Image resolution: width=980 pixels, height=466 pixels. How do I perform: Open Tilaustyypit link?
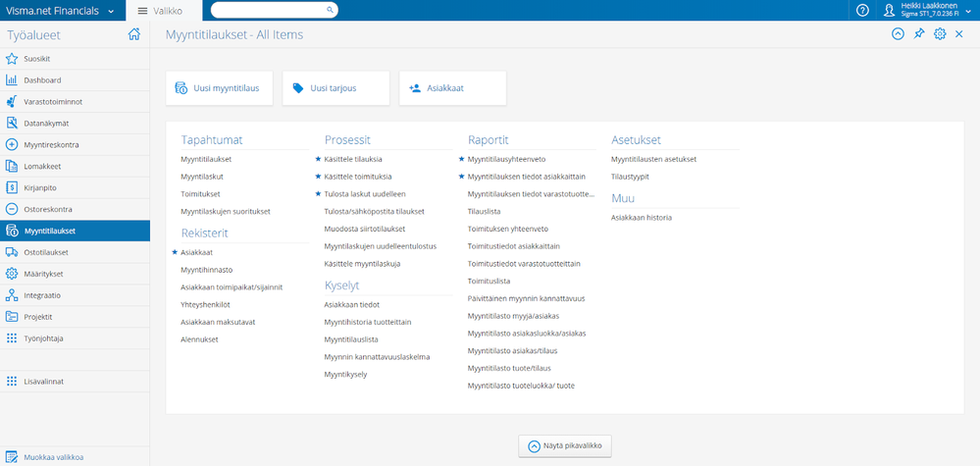[x=630, y=177]
